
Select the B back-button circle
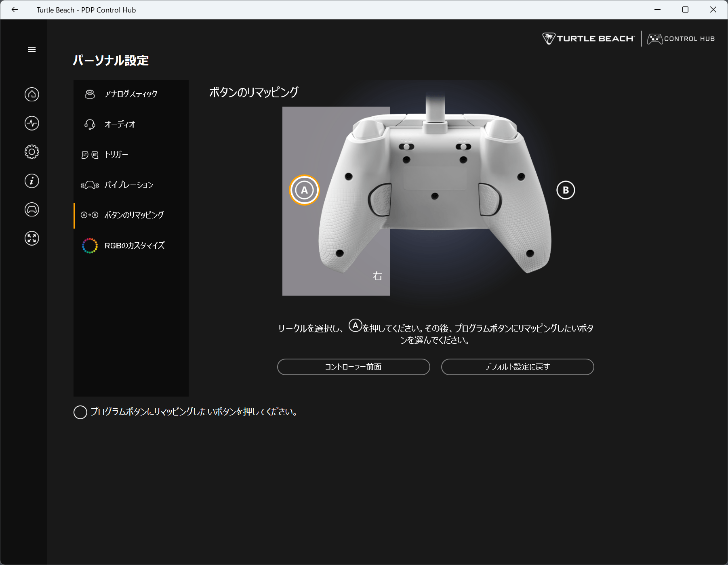click(565, 190)
